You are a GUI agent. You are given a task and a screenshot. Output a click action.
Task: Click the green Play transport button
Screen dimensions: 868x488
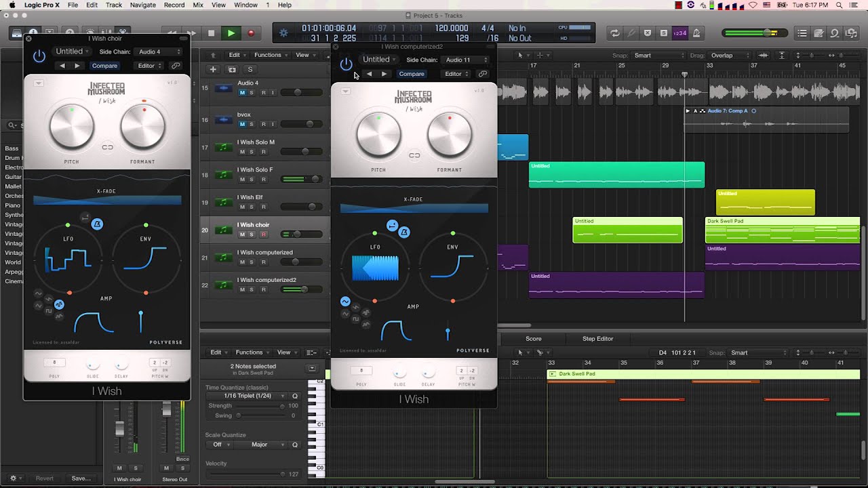[x=231, y=33]
